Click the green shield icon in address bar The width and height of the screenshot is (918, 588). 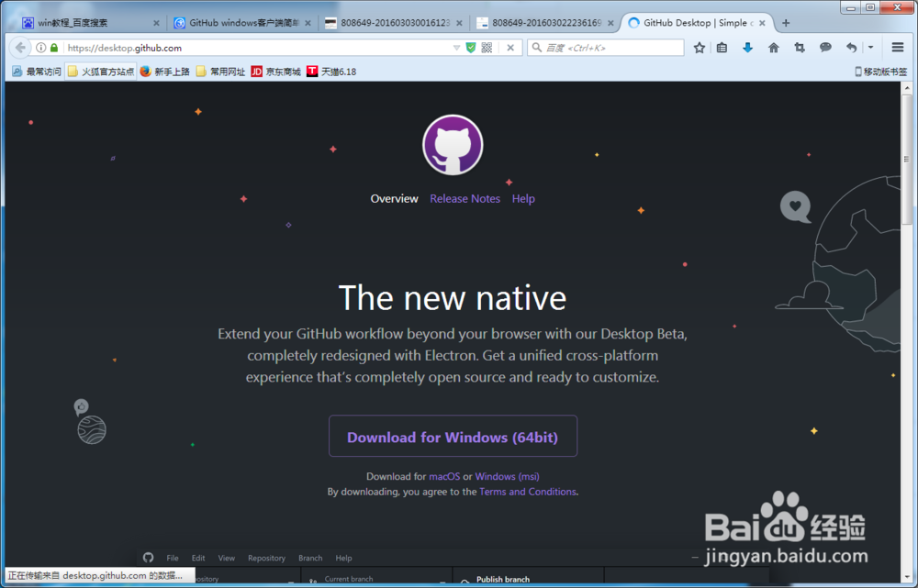pos(471,48)
